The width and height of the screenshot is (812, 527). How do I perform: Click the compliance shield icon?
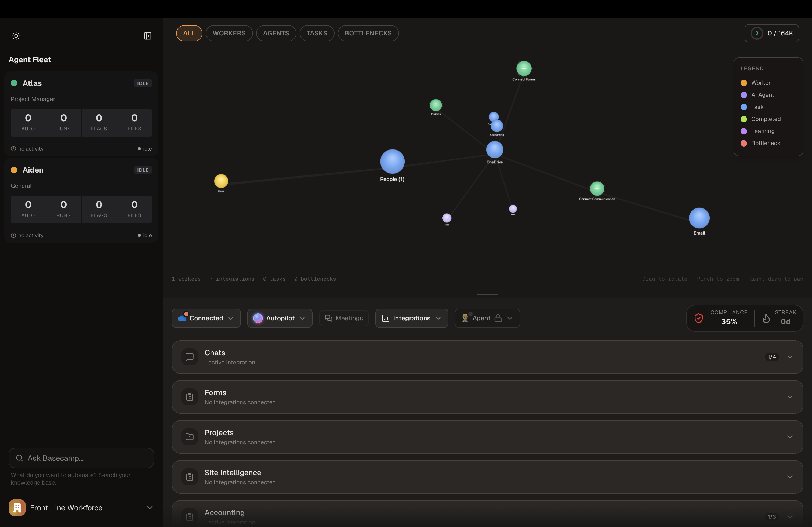point(698,318)
